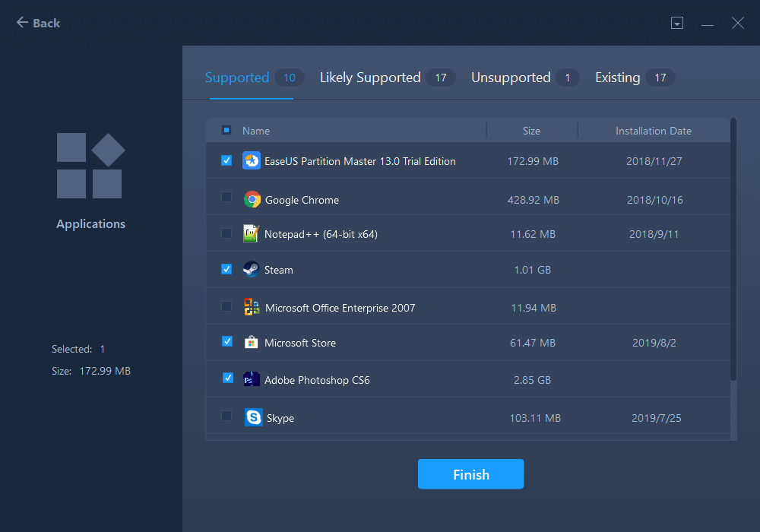This screenshot has width=760, height=532.
Task: Click the 11.62 MB size value
Action: tap(533, 235)
